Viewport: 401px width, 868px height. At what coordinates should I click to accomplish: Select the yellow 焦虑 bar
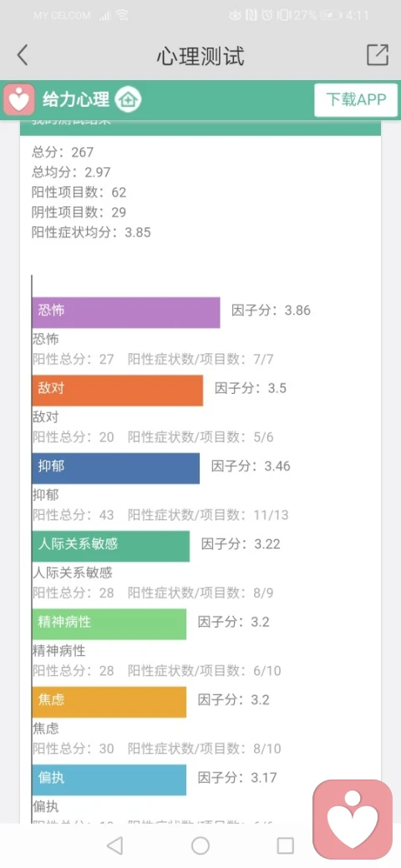[x=109, y=702]
